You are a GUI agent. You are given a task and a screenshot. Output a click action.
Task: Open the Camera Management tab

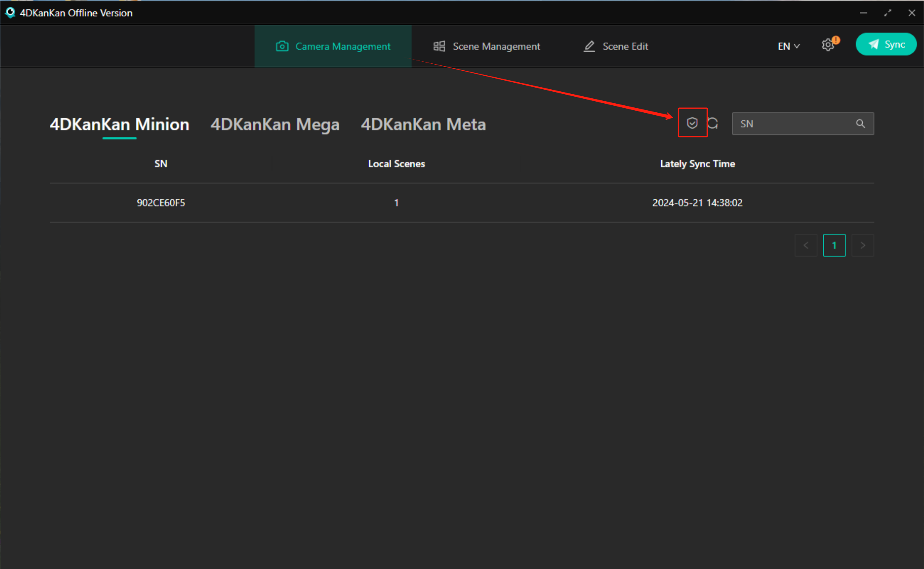click(333, 46)
